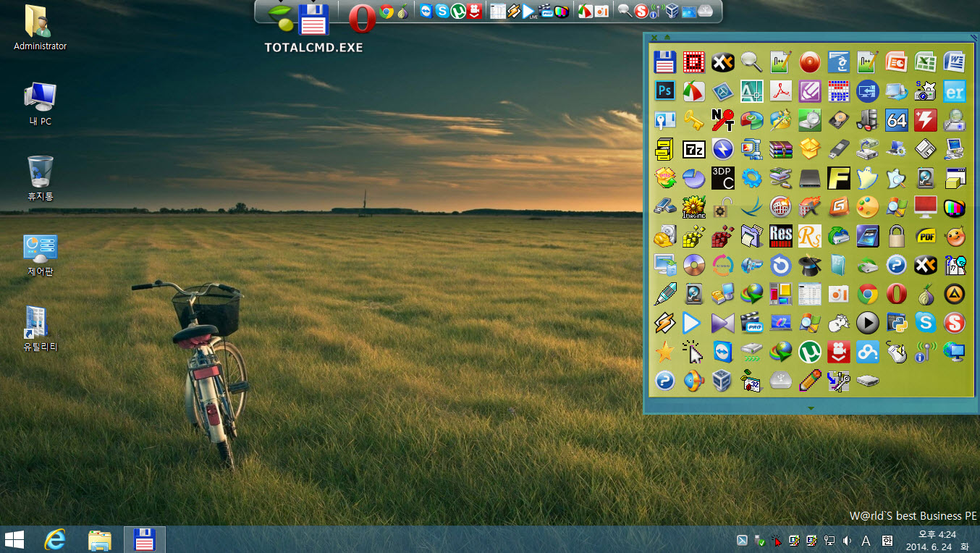Screen dimensions: 980x553
Task: Open PowerPoint in the launcher panel
Action: point(896,62)
